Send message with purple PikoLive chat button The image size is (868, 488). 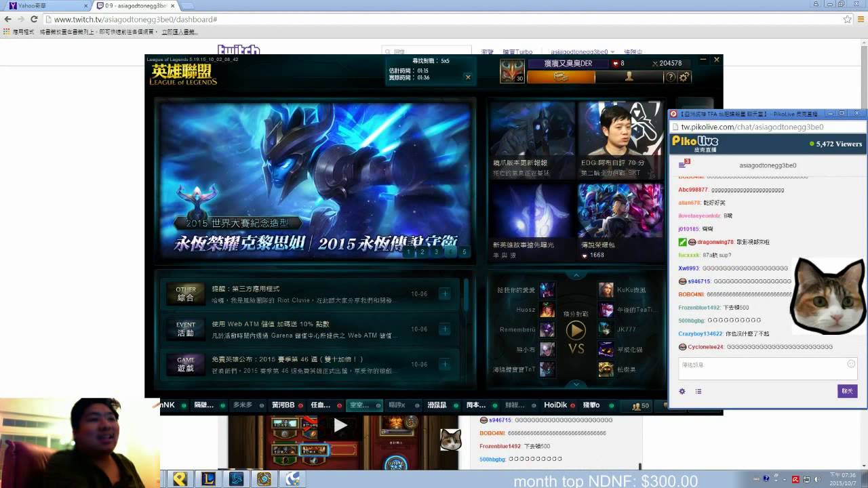coord(848,391)
